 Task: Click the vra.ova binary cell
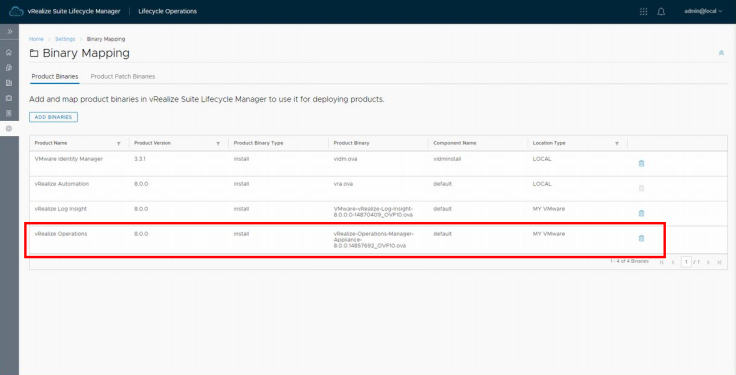343,184
